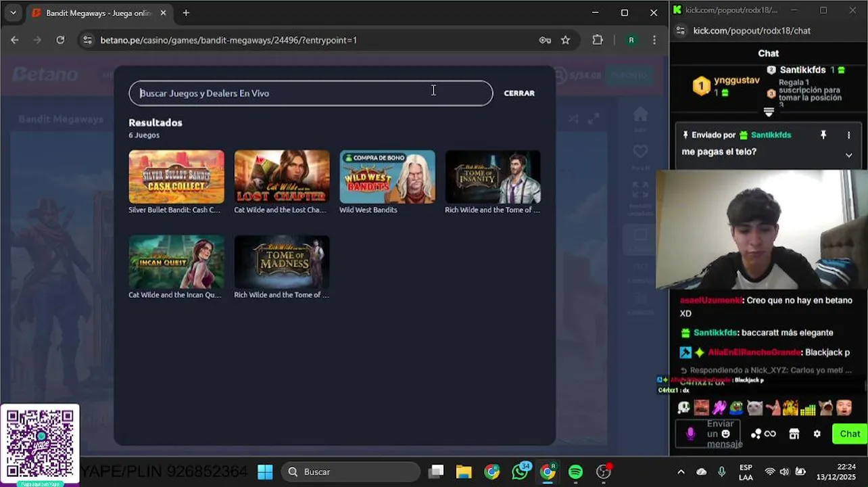The height and width of the screenshot is (487, 868).
Task: Open Rich Wilde Tome of Insanity thumbnail
Action: (493, 177)
